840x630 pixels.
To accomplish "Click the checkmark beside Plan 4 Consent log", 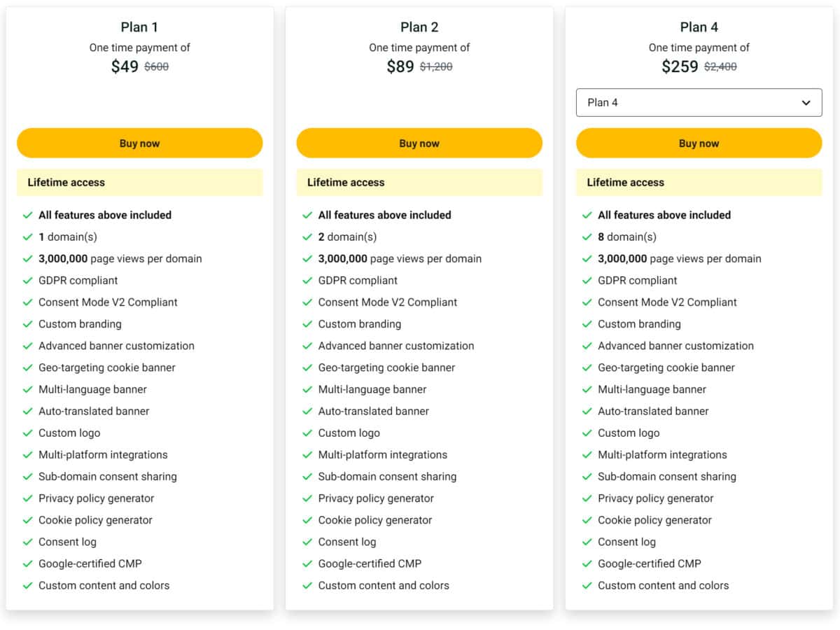I will point(587,542).
